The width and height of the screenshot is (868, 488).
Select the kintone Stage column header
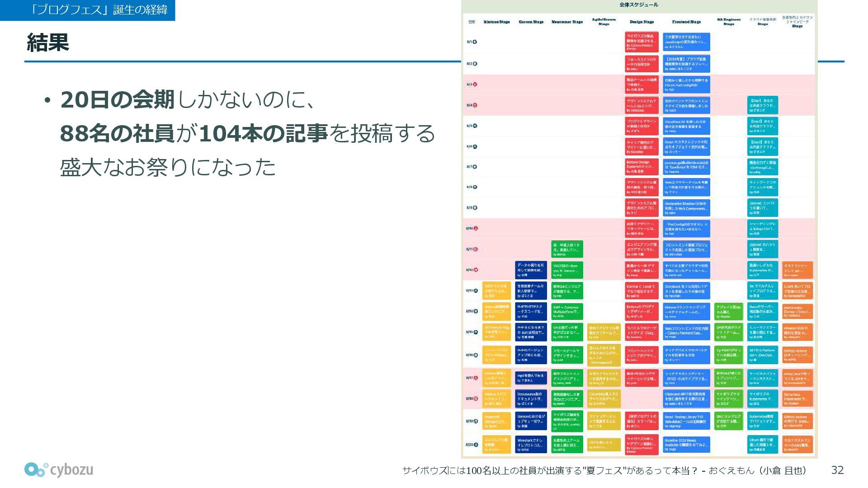496,22
